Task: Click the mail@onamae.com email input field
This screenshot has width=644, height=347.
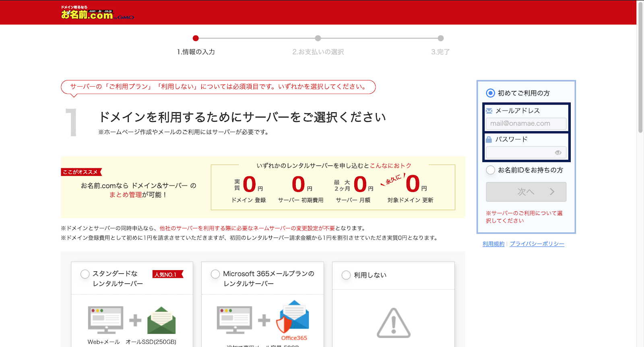Action: tap(526, 124)
